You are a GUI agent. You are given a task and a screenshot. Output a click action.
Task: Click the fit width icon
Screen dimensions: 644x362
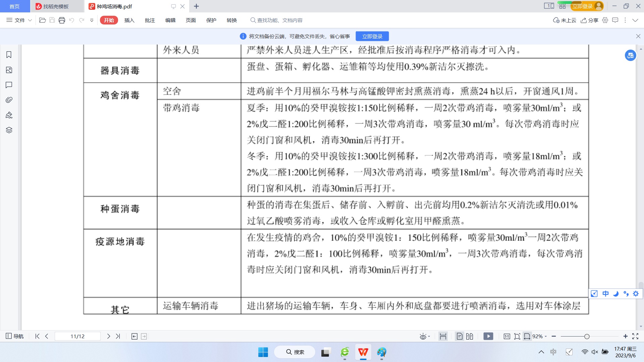click(x=527, y=336)
